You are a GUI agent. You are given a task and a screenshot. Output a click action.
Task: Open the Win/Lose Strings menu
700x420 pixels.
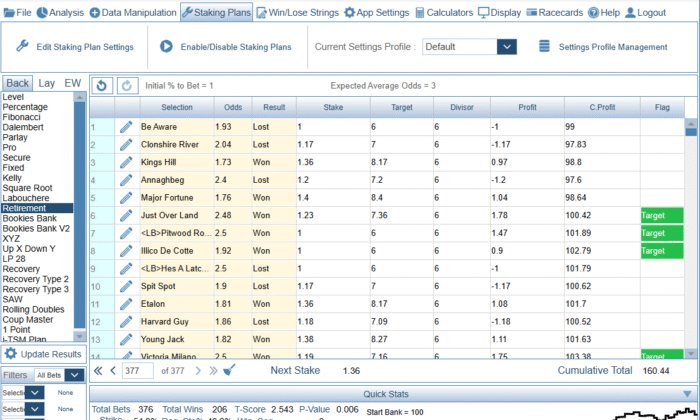(x=297, y=13)
